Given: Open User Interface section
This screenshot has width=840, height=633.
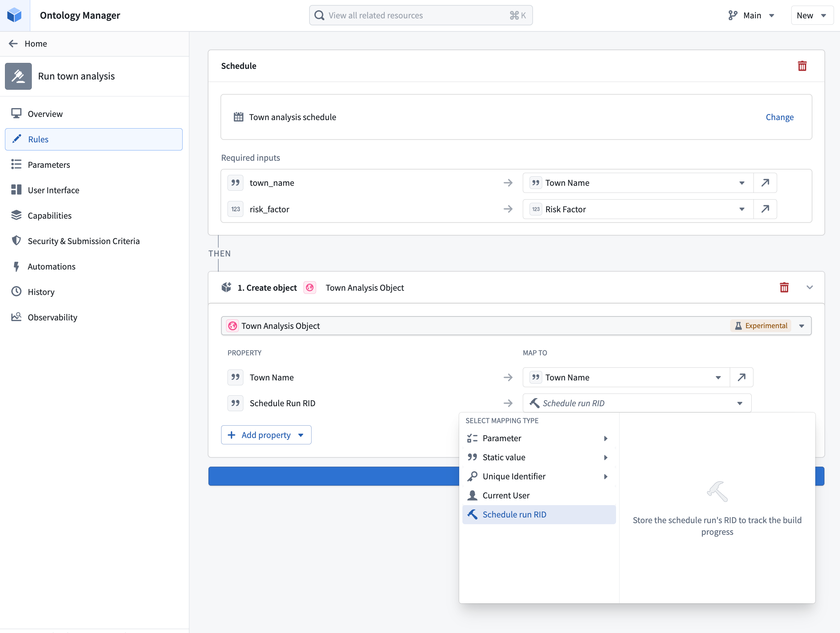Looking at the screenshot, I should point(94,190).
